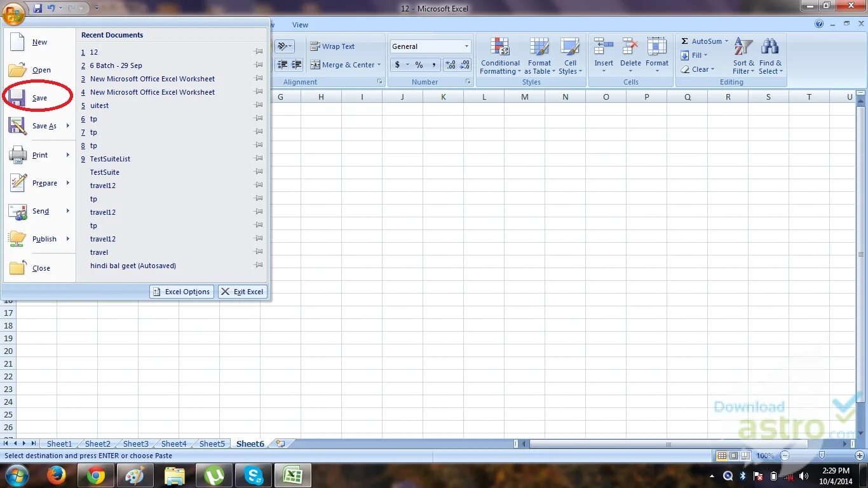Viewport: 868px width, 488px height.
Task: Pin the recent document '12'
Action: 259,52
